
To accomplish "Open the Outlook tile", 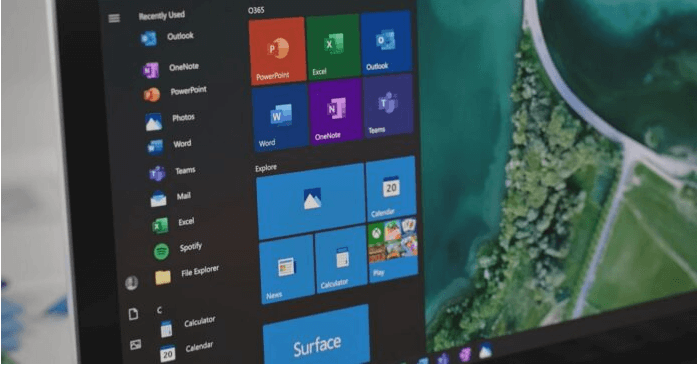I will 386,42.
